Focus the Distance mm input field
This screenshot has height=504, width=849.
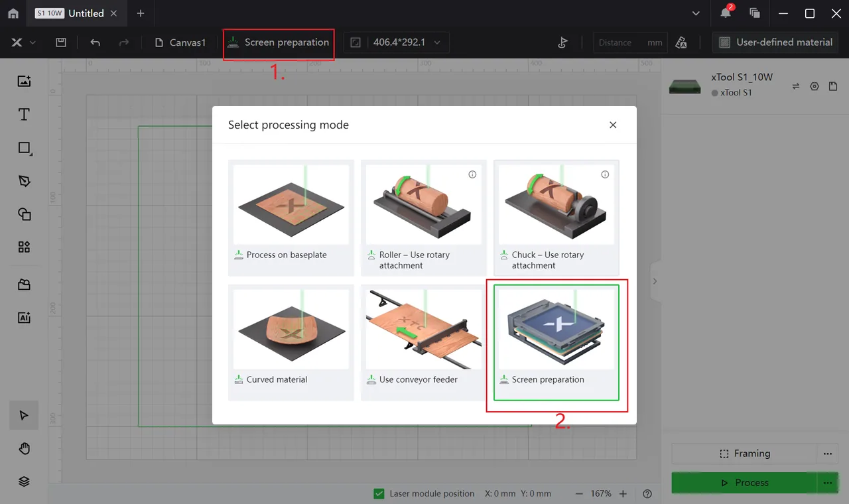point(629,42)
